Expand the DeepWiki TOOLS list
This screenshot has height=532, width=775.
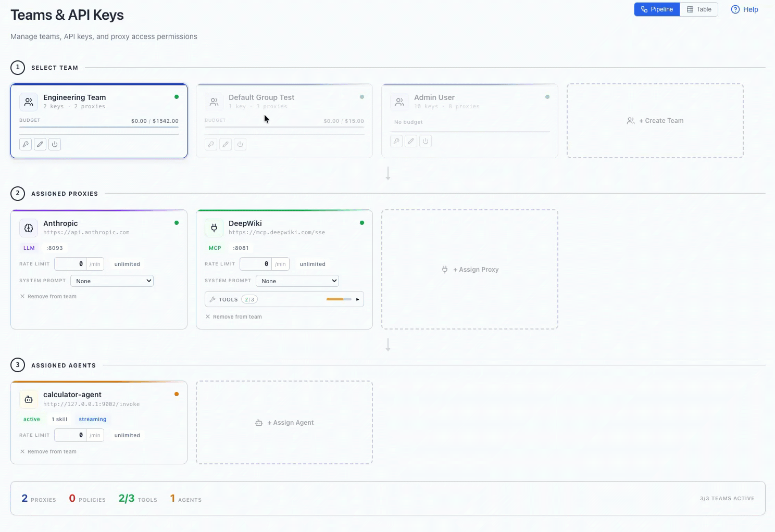click(x=357, y=299)
